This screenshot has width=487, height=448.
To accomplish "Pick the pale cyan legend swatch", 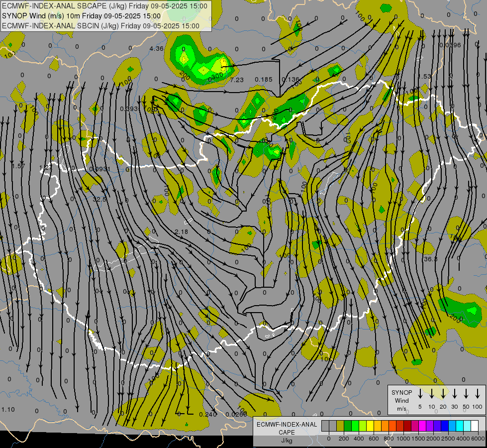I will (x=467, y=426).
